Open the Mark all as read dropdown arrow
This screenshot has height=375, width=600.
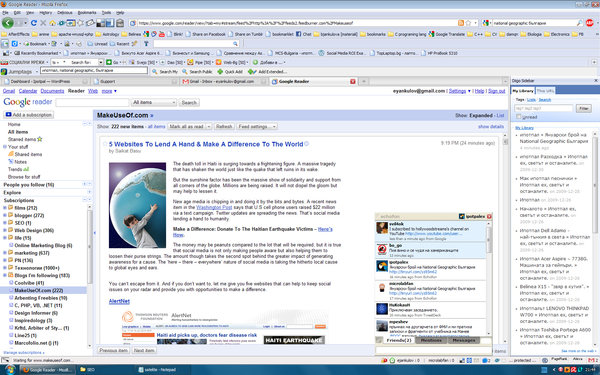(209, 126)
